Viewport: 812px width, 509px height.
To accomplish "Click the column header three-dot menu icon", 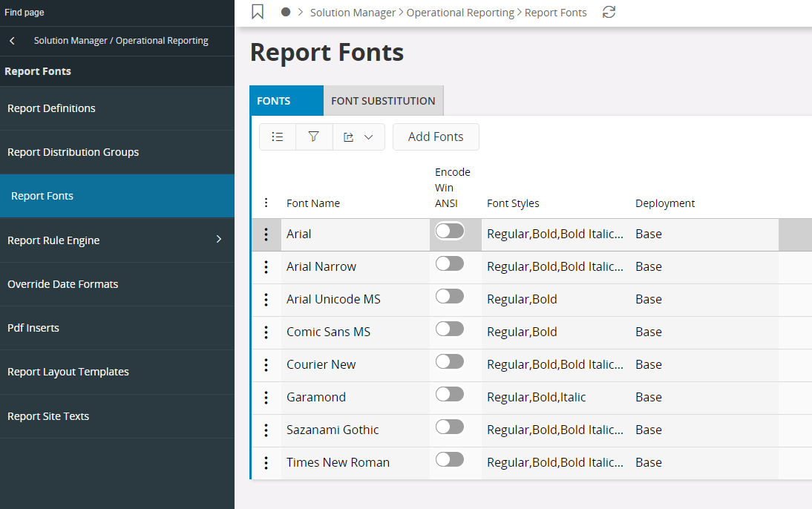I will point(266,203).
